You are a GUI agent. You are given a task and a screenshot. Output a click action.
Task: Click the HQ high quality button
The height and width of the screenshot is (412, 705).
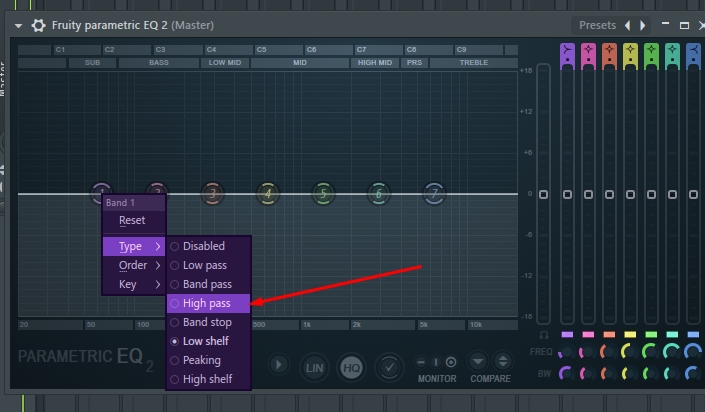(351, 368)
